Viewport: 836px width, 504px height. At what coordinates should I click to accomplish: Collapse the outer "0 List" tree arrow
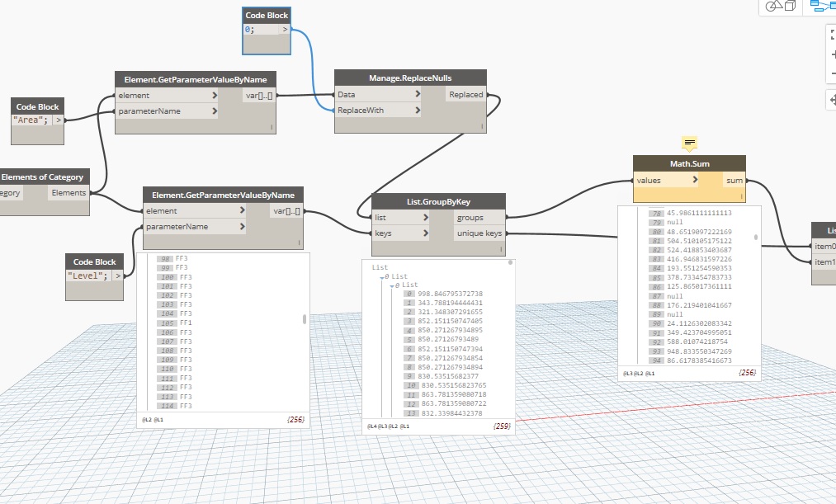[x=381, y=277]
